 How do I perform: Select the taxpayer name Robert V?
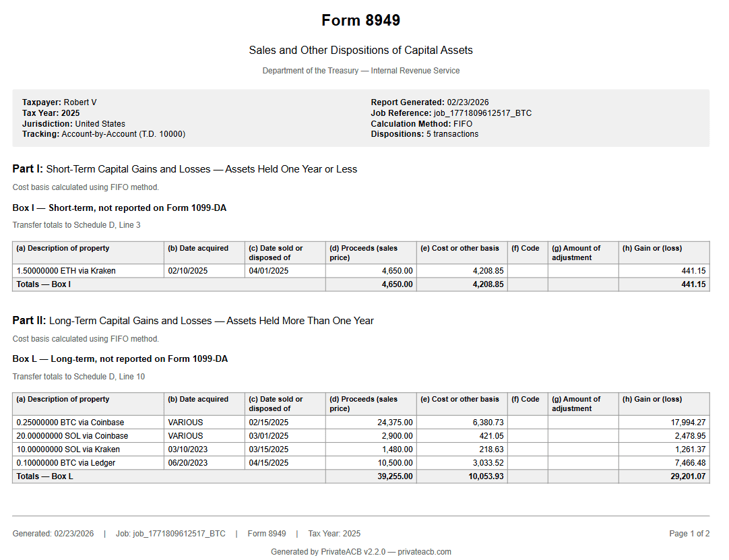pos(81,102)
